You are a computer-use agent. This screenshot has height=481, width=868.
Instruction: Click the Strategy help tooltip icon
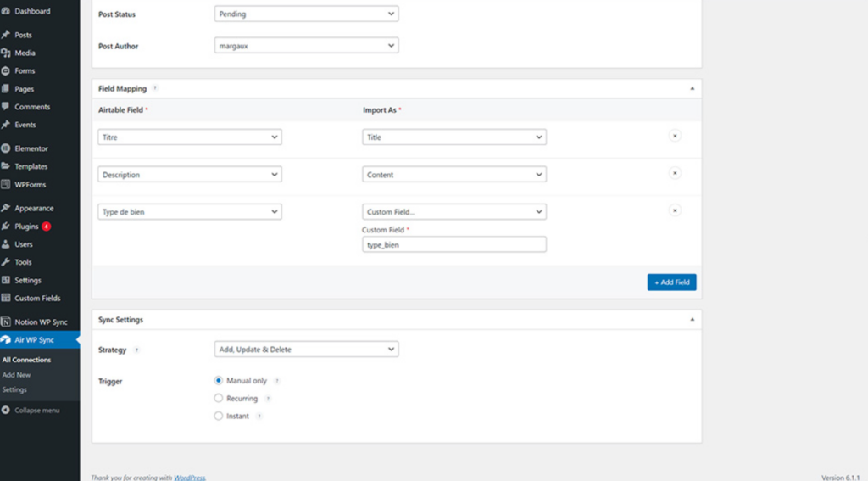pos(136,350)
